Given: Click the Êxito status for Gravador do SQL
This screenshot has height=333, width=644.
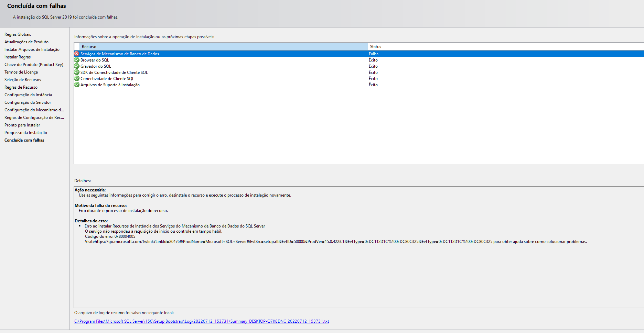Looking at the screenshot, I should pyautogui.click(x=373, y=66).
